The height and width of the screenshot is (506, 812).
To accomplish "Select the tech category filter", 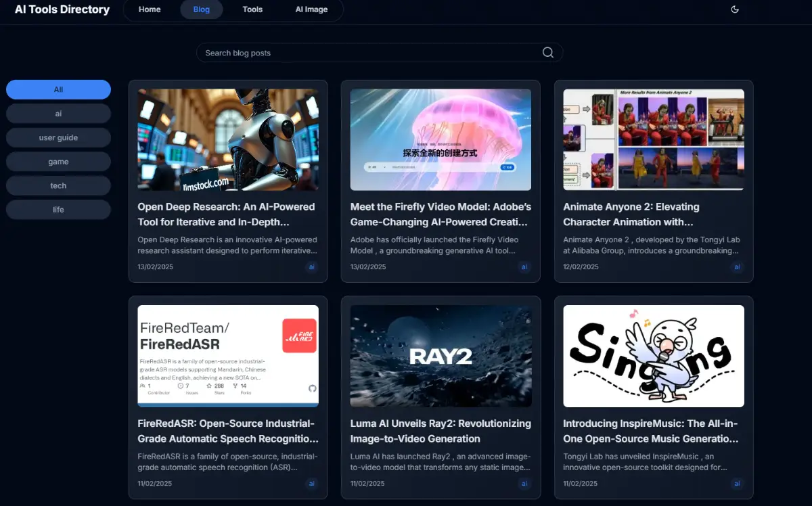I will point(58,185).
